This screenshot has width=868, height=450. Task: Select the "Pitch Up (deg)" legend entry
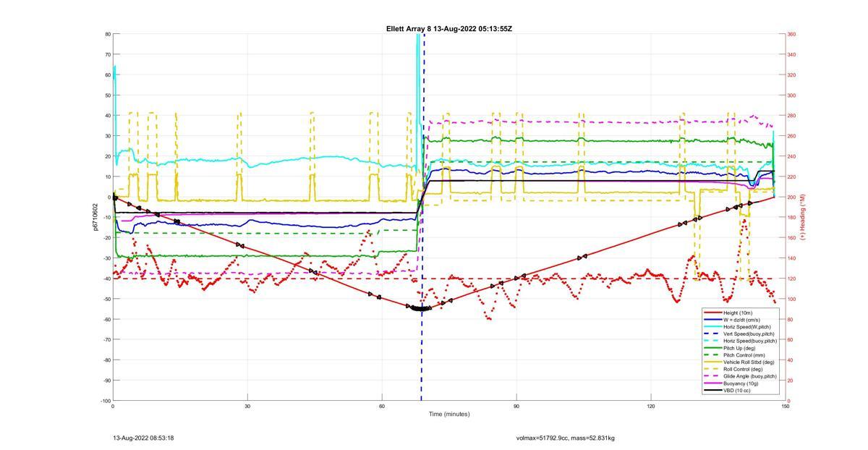741,348
